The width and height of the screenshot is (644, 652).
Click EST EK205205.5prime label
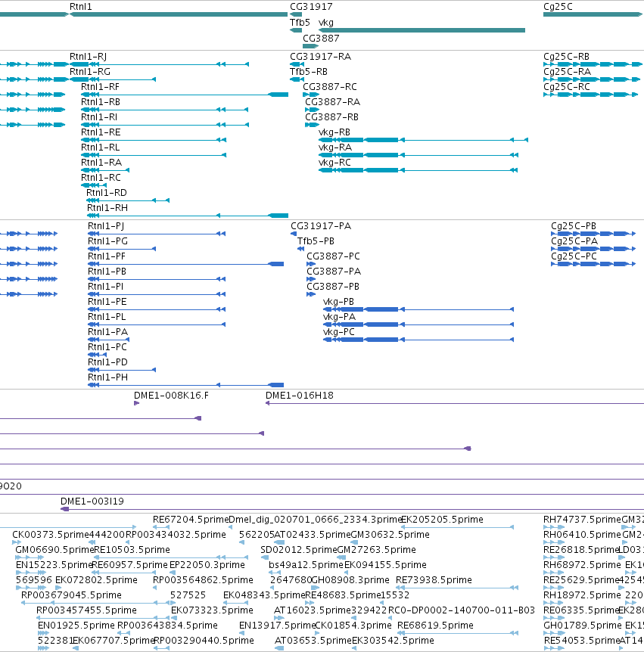442,520
